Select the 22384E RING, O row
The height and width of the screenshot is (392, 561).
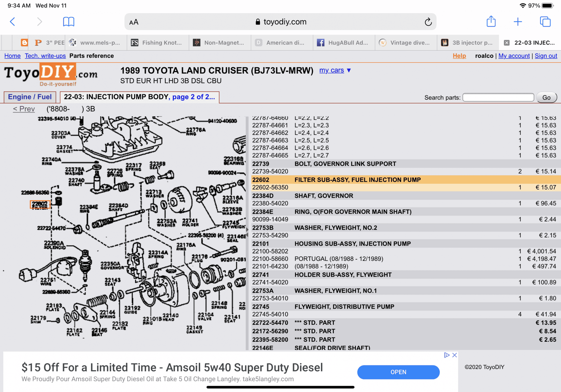coord(406,212)
